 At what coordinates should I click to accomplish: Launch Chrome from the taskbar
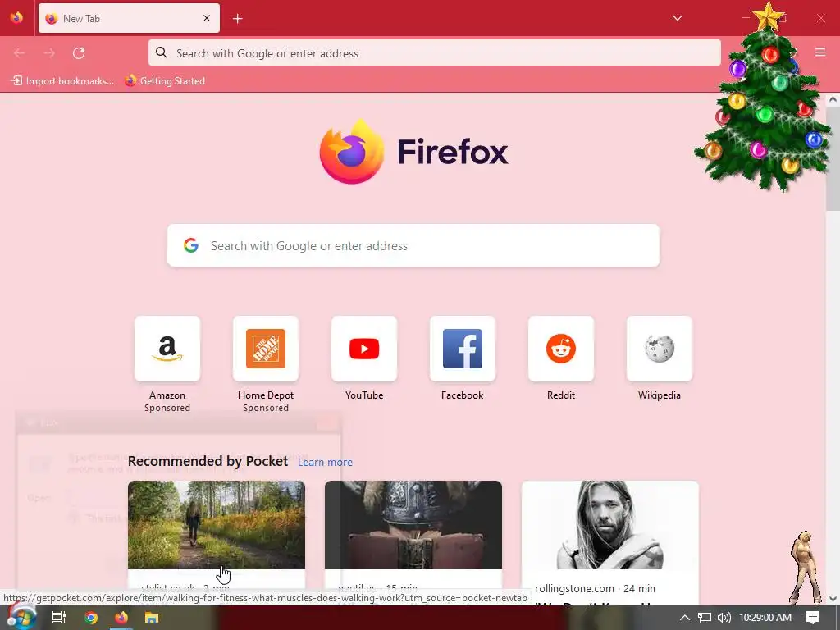pyautogui.click(x=91, y=618)
